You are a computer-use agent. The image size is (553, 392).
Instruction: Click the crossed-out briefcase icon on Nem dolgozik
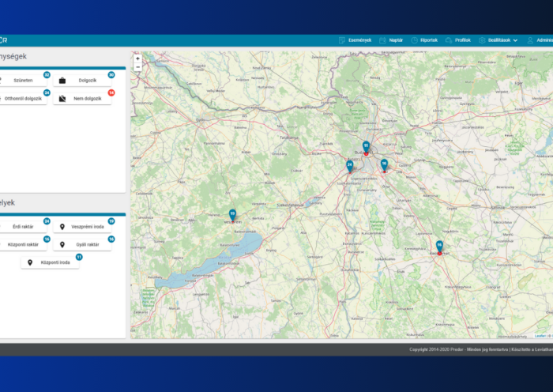tap(62, 99)
